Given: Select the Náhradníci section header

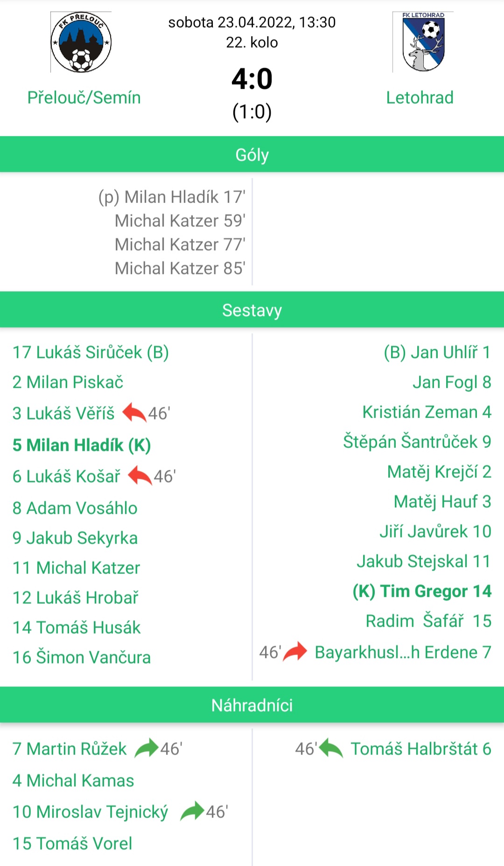Looking at the screenshot, I should [252, 705].
